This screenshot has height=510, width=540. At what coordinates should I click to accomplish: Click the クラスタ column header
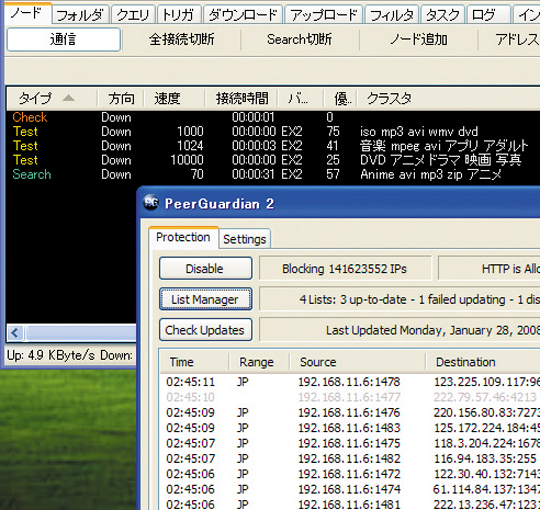tap(448, 98)
